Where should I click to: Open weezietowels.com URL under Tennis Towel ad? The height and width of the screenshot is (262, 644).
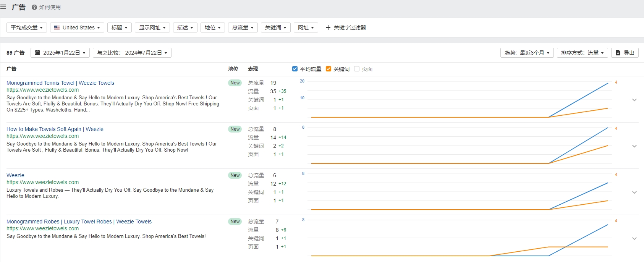pos(43,90)
